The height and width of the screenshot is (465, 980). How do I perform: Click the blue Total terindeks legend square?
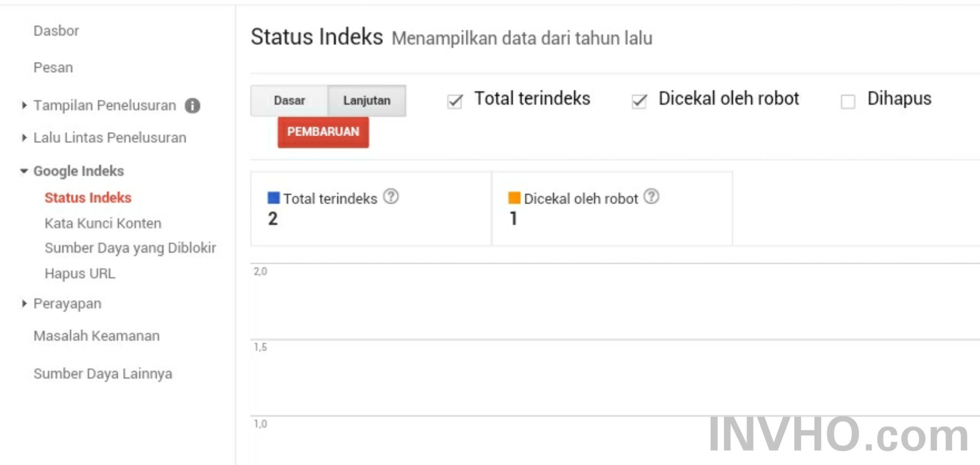(x=273, y=198)
